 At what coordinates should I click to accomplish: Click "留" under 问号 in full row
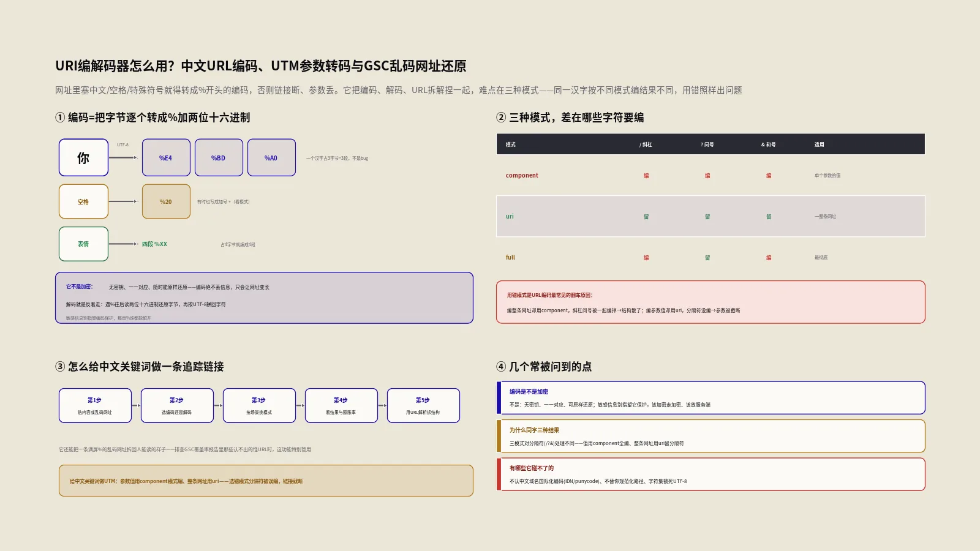(707, 257)
